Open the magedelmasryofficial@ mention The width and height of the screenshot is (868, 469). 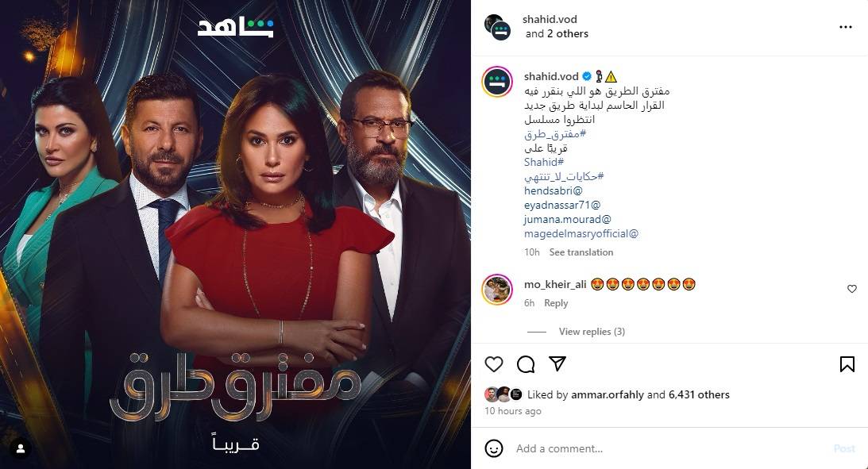pos(581,234)
